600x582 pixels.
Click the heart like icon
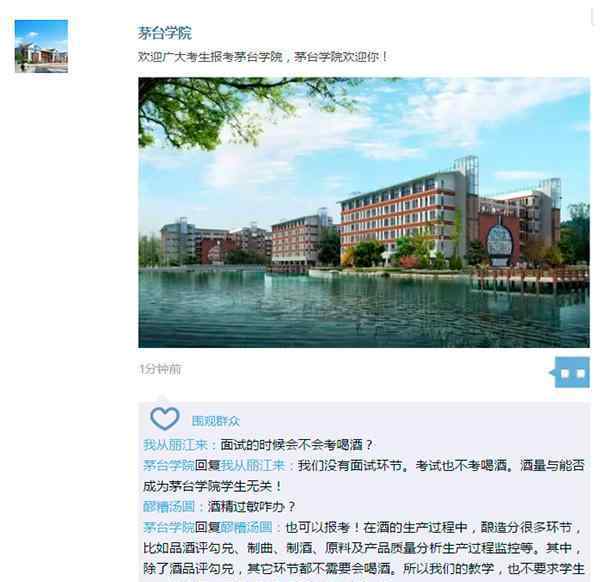click(x=165, y=419)
